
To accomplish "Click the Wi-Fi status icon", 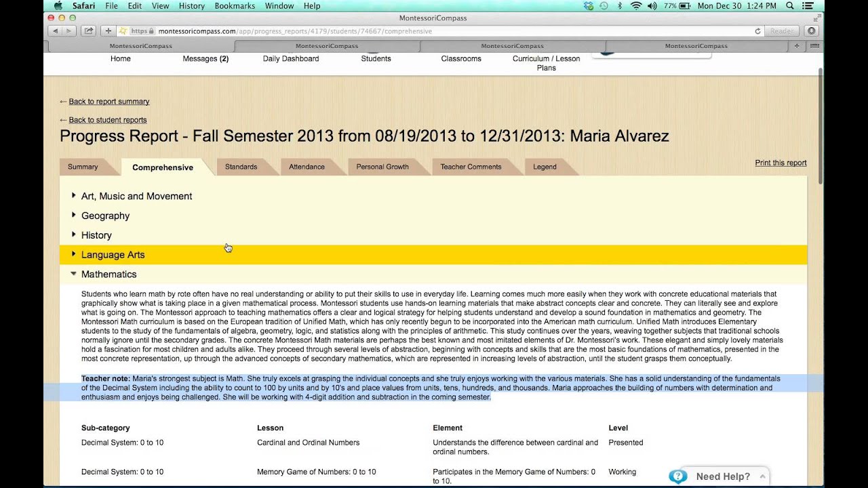I will [636, 6].
